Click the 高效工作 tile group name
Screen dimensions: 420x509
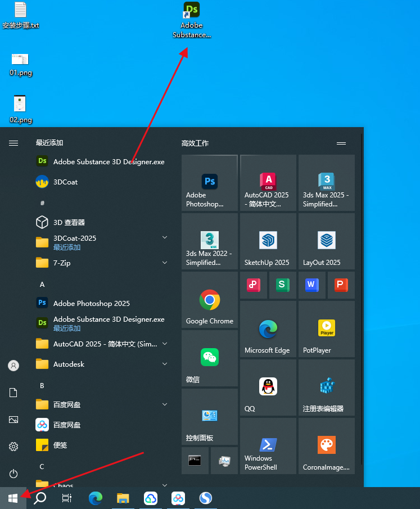coord(195,143)
